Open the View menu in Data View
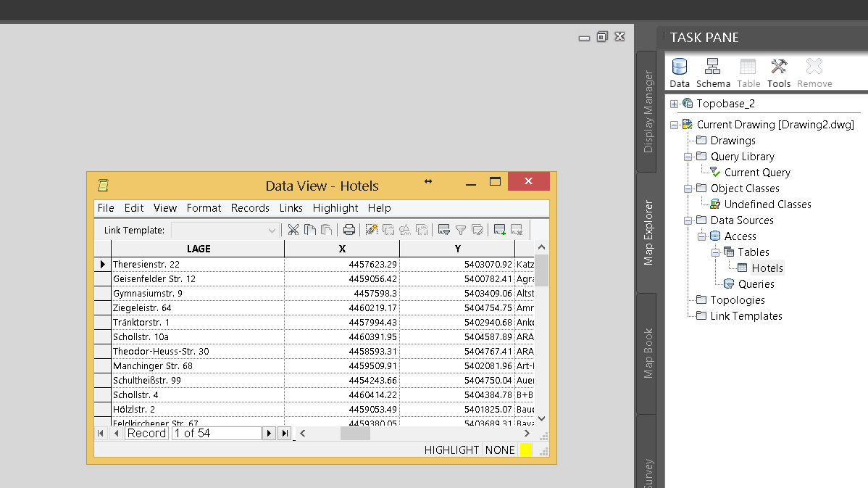 [x=165, y=208]
